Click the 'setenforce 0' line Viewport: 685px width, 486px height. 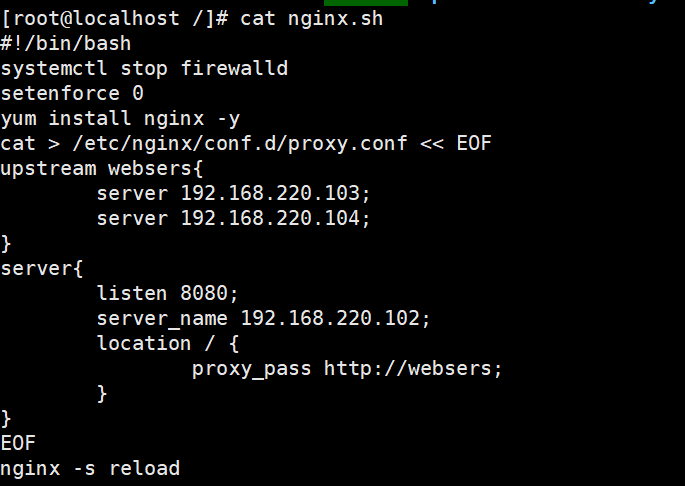(72, 94)
